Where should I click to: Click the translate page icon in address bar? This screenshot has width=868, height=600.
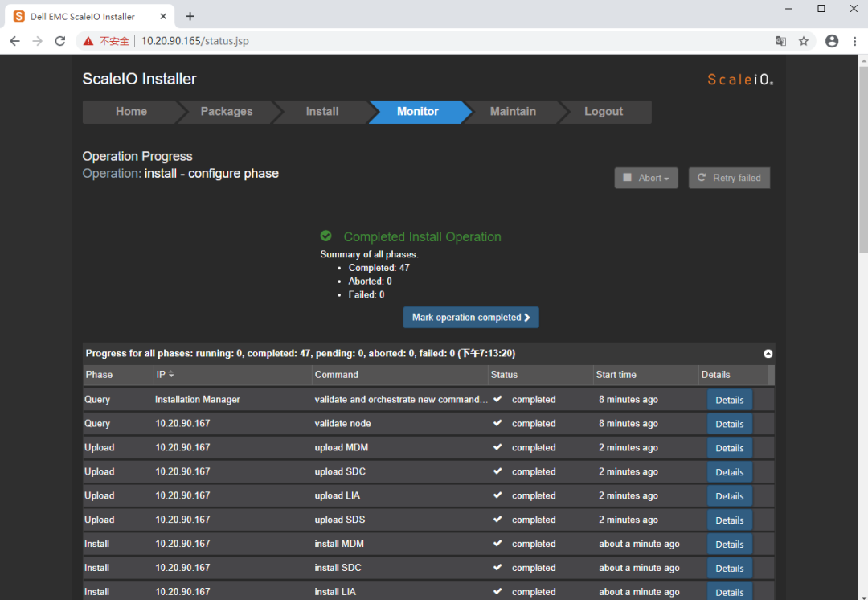780,41
